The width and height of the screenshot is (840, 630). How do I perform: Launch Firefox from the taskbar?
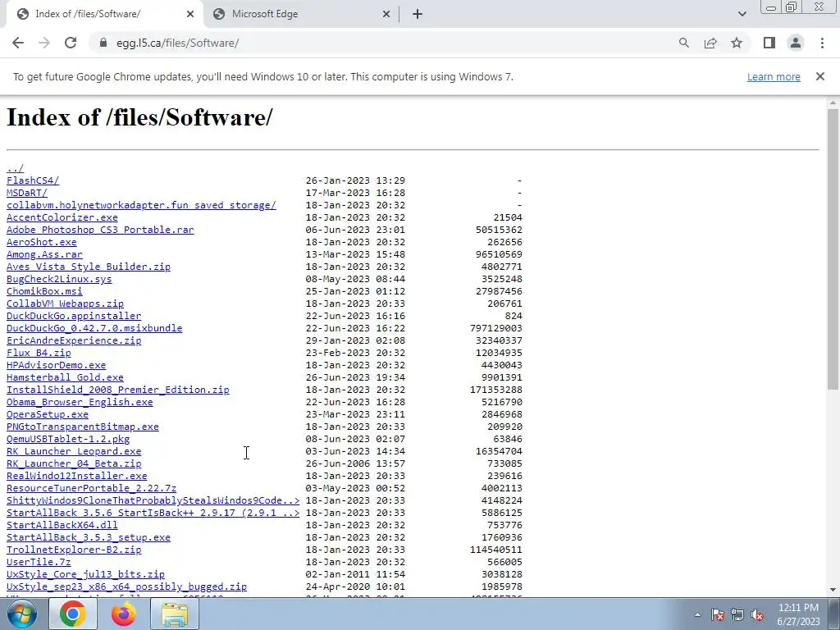124,614
